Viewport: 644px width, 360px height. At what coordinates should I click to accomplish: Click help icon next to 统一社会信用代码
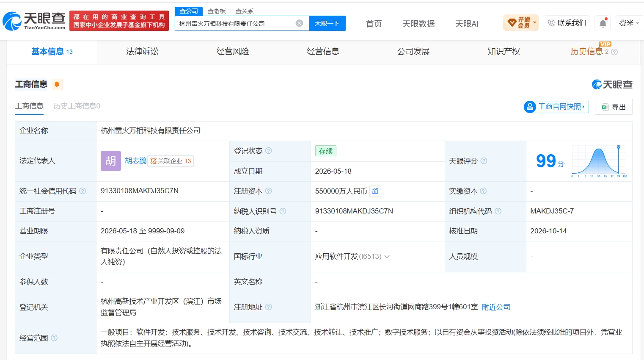coord(83,191)
